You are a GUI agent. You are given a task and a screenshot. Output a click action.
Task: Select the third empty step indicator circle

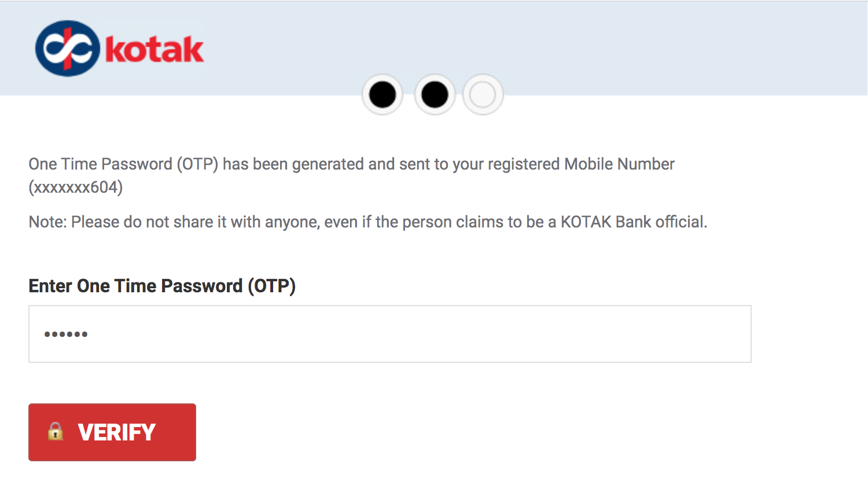click(x=483, y=94)
